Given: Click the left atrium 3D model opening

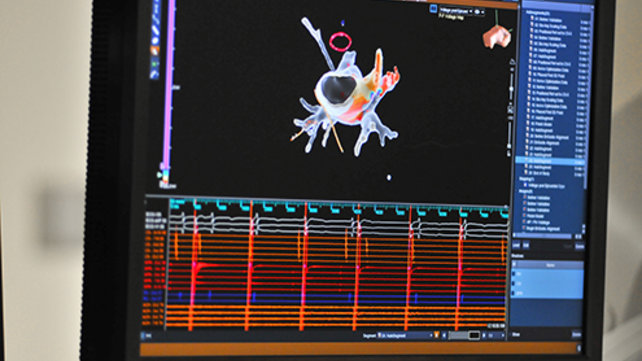Looking at the screenshot, I should (x=338, y=88).
